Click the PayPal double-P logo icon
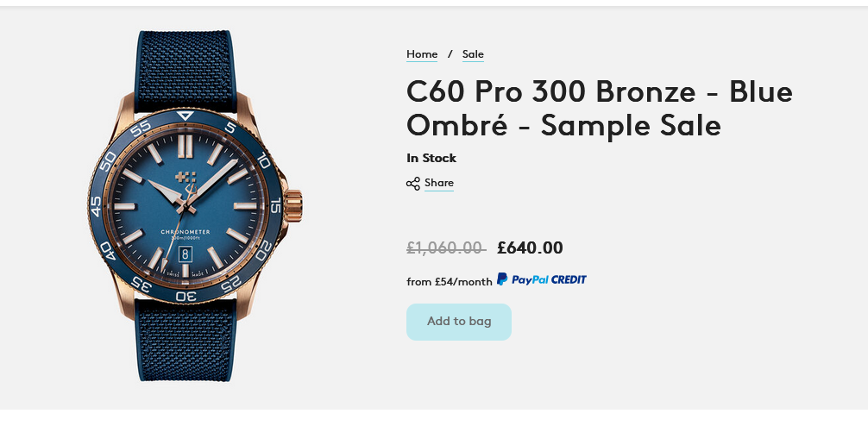Image resolution: width=868 pixels, height=426 pixels. [x=502, y=279]
